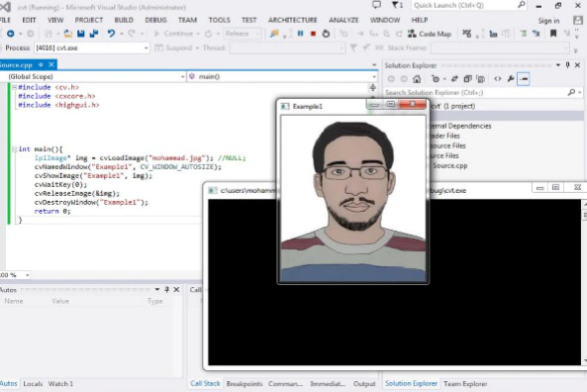Undo the last action using toolbar icon
Screen dimensions: 587x392
pos(111,34)
